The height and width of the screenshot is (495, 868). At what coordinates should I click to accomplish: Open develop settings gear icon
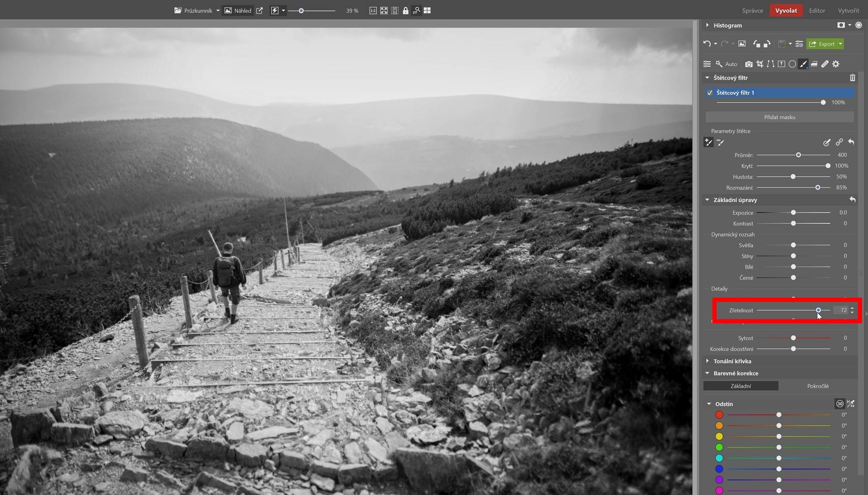[836, 64]
